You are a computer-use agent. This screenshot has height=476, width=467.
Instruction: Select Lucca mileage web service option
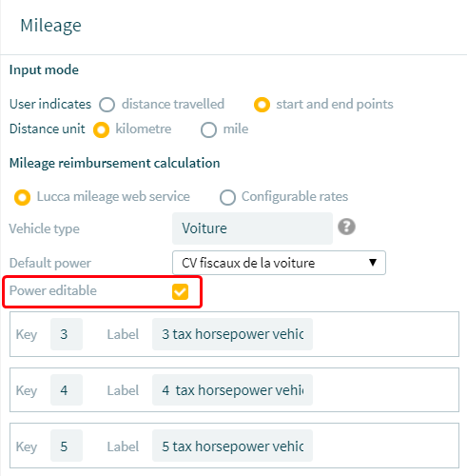point(23,197)
